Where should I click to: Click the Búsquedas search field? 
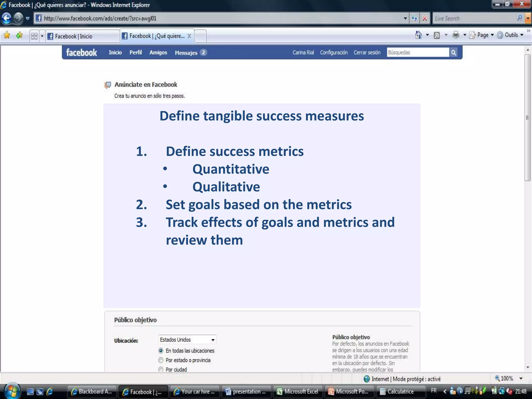pos(418,52)
